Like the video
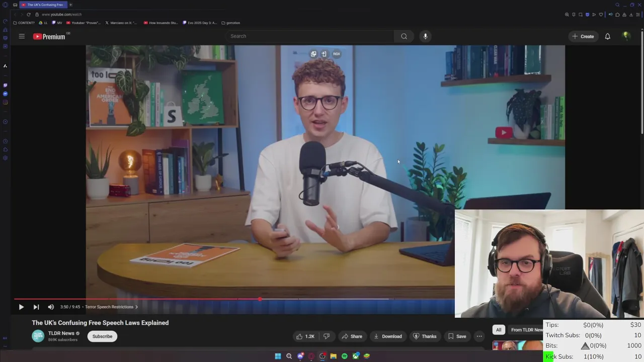Viewport: 644px width, 362px height. coord(305,336)
